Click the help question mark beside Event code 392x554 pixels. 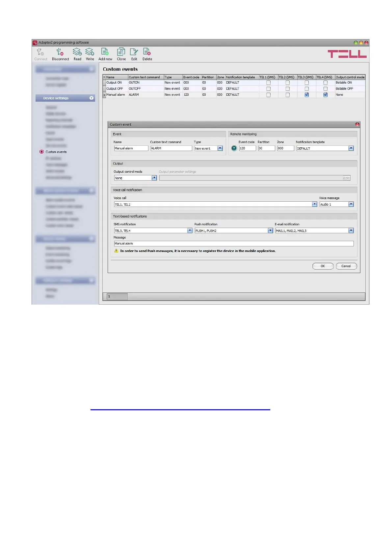click(234, 148)
